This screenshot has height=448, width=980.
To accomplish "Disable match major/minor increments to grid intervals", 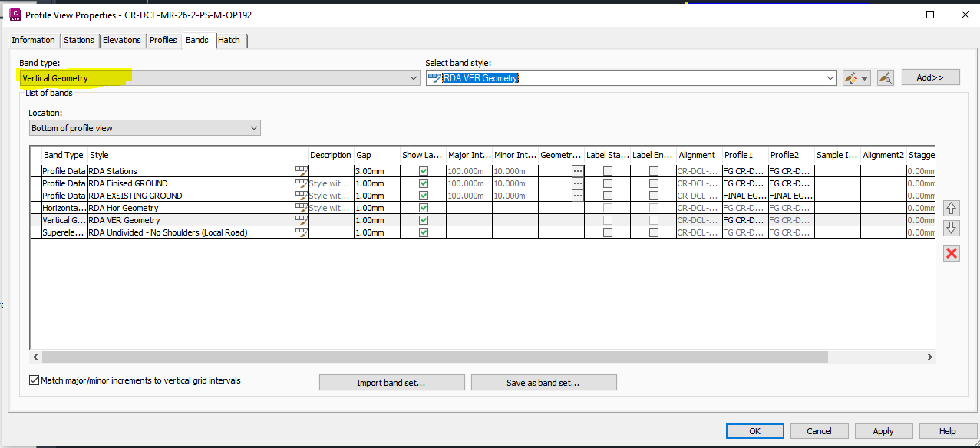I will (33, 379).
